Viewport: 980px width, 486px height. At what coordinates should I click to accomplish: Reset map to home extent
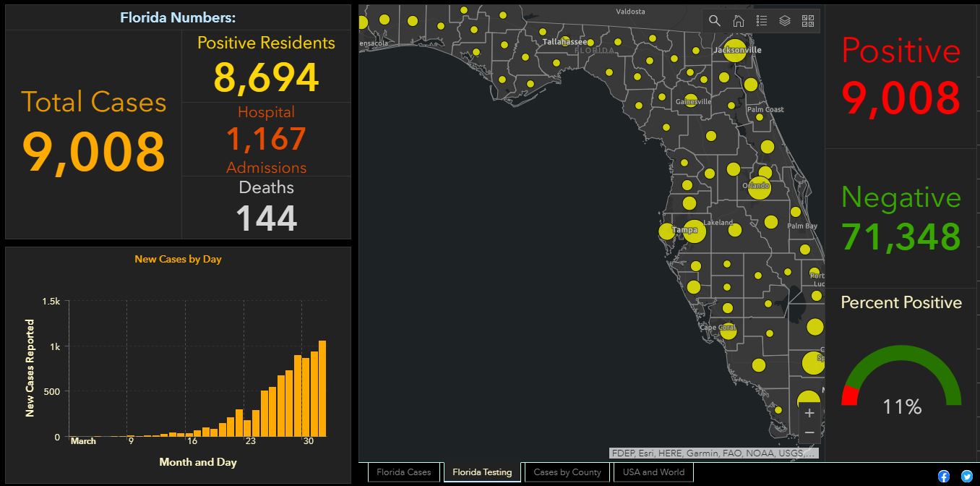pyautogui.click(x=738, y=21)
